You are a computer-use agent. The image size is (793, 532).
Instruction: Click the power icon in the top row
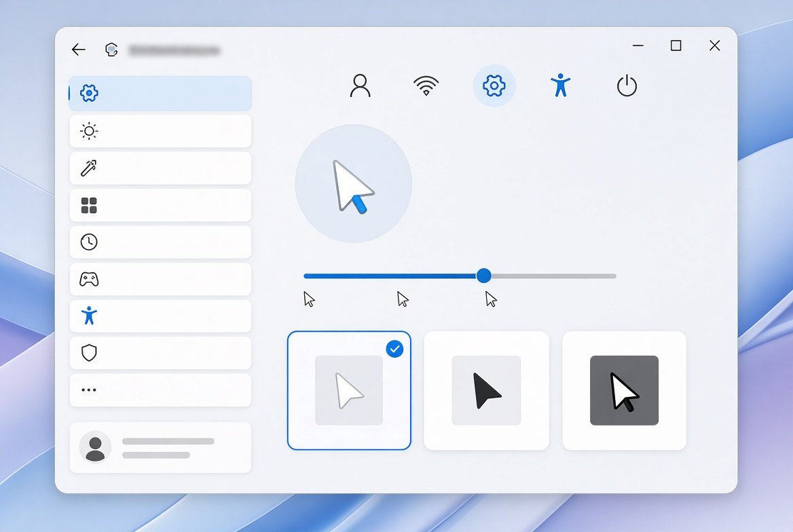(x=627, y=85)
